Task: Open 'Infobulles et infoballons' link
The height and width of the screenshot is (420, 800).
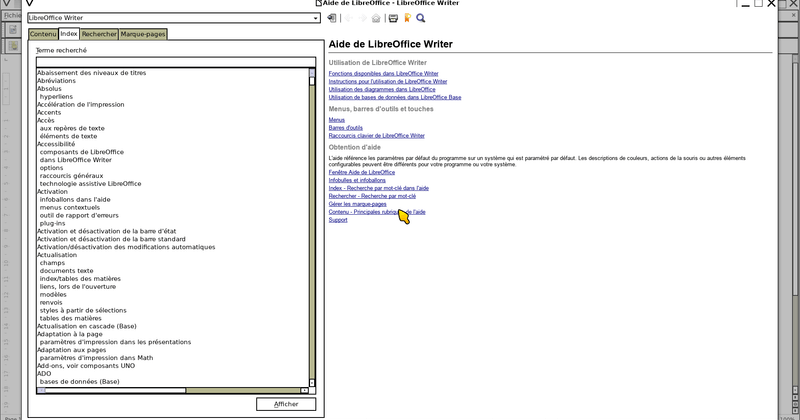Action: coord(357,180)
